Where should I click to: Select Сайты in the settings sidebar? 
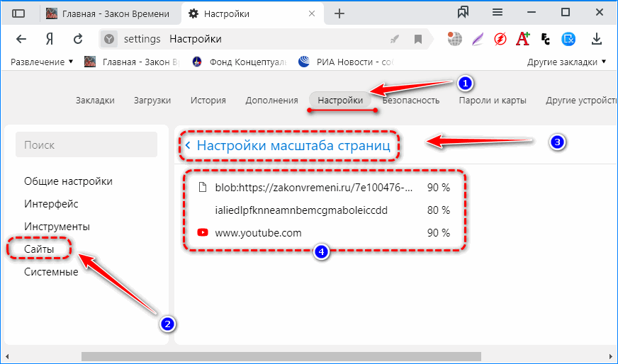pyautogui.click(x=40, y=249)
